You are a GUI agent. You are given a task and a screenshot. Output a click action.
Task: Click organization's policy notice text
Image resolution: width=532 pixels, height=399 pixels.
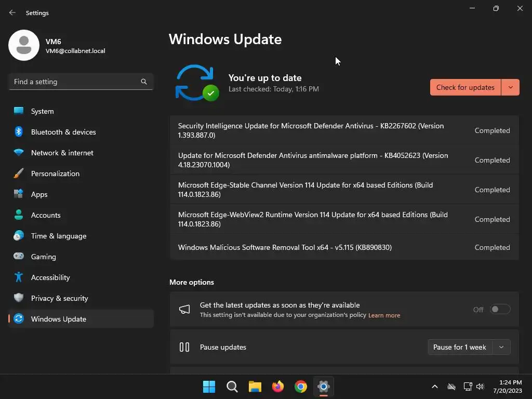pos(283,315)
